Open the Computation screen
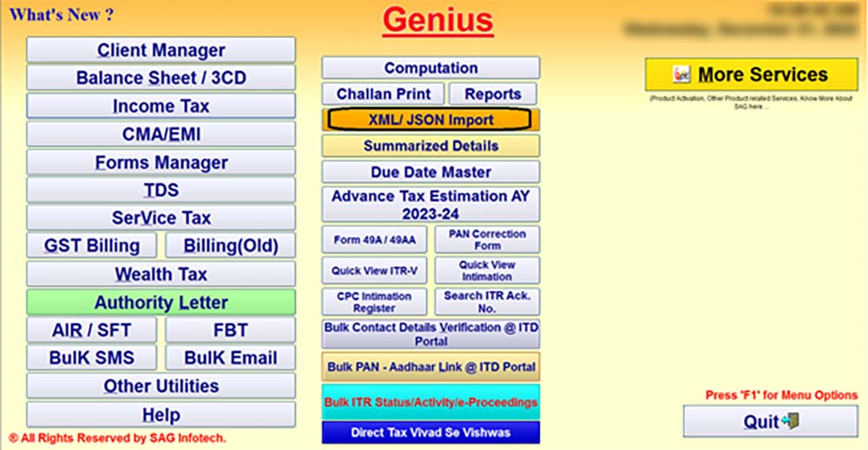The image size is (868, 450). coord(431,68)
